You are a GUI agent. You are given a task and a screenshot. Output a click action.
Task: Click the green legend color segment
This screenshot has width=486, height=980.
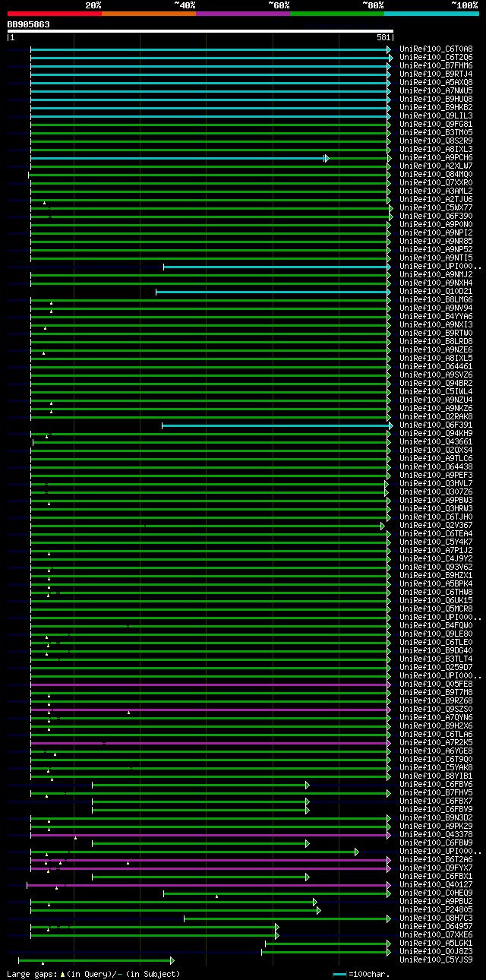(336, 14)
